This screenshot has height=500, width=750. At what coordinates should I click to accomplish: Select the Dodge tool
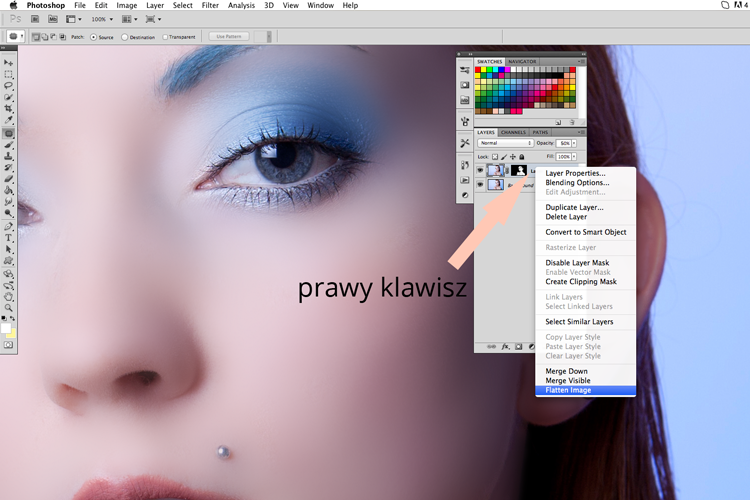(8, 213)
